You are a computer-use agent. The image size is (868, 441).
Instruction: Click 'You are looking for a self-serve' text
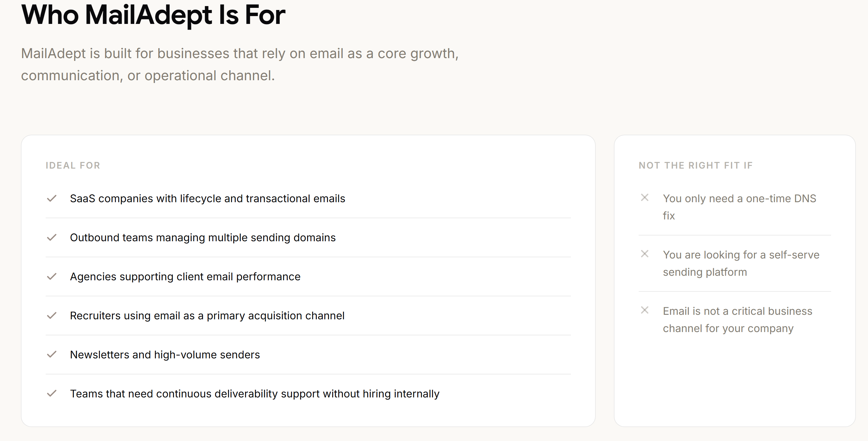[741, 255]
